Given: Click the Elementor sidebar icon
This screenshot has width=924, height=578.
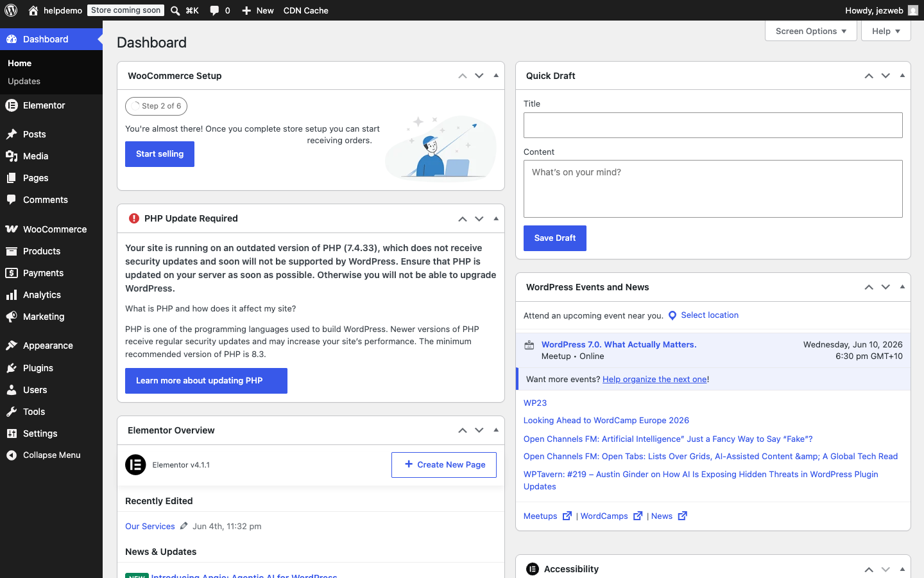Looking at the screenshot, I should pyautogui.click(x=12, y=105).
